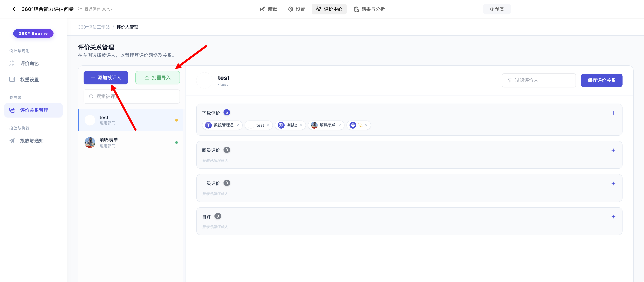Screen dimensions: 644x282
Task: Click the 评价关系管理 chat icon
Action: coord(12,110)
